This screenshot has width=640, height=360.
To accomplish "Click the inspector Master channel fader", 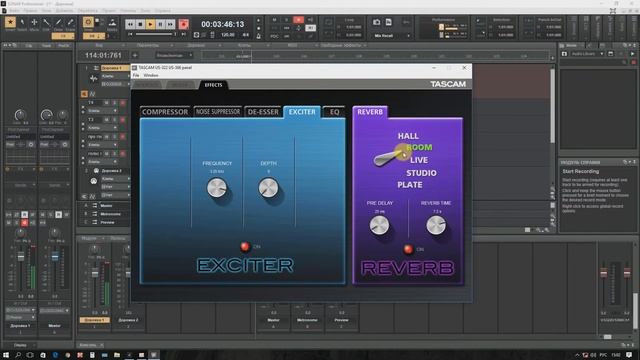I will click(55, 256).
